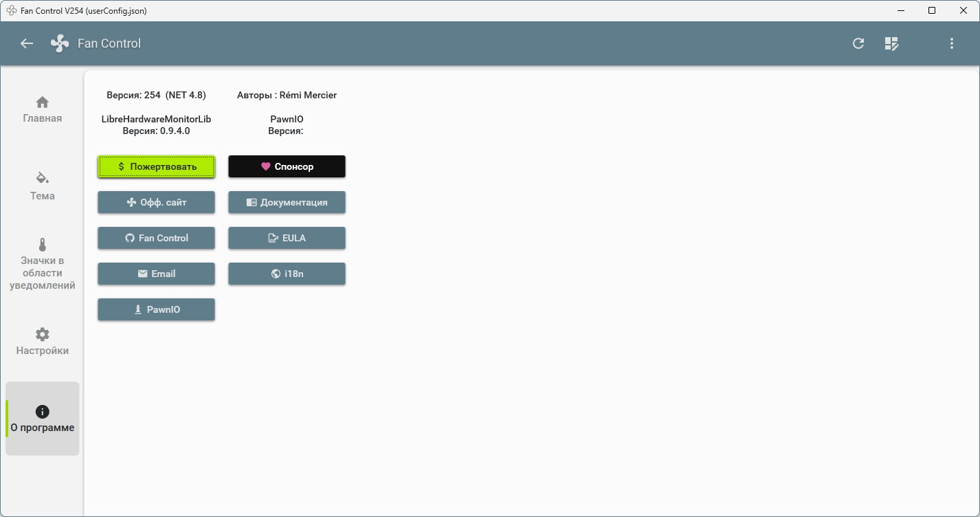Minimize the Fan Control window
980x517 pixels.
click(901, 10)
